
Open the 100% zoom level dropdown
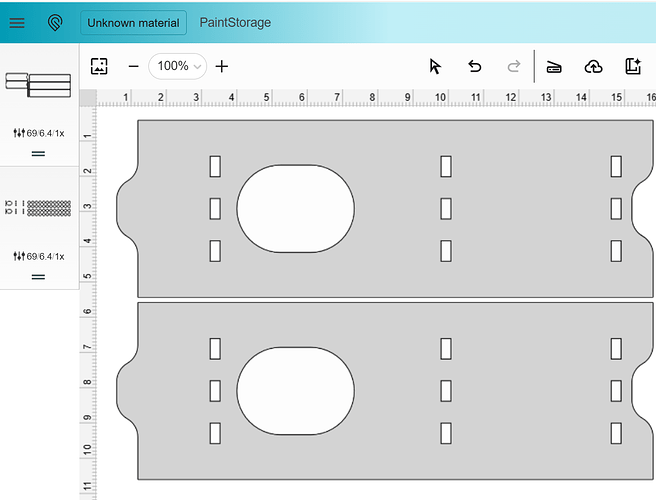(x=177, y=66)
